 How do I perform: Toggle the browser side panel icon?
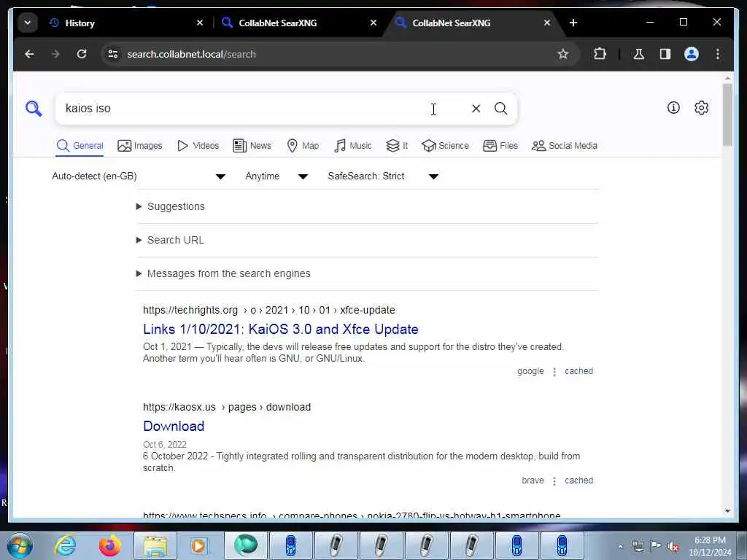[665, 54]
